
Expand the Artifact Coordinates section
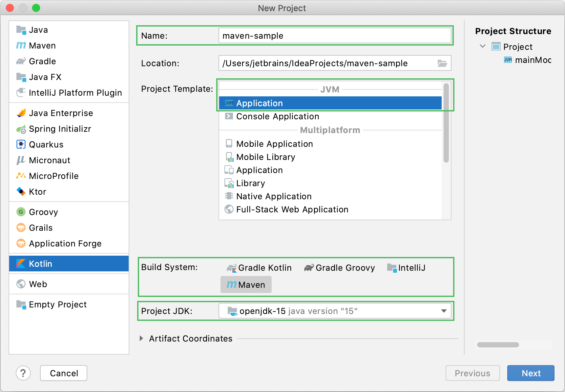[141, 338]
